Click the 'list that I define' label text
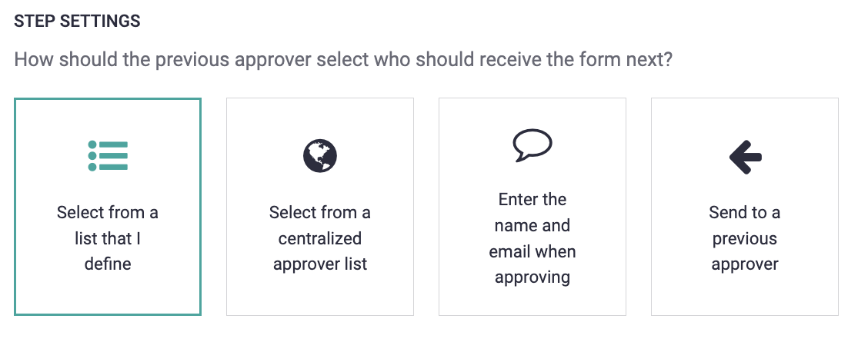 coord(108,251)
